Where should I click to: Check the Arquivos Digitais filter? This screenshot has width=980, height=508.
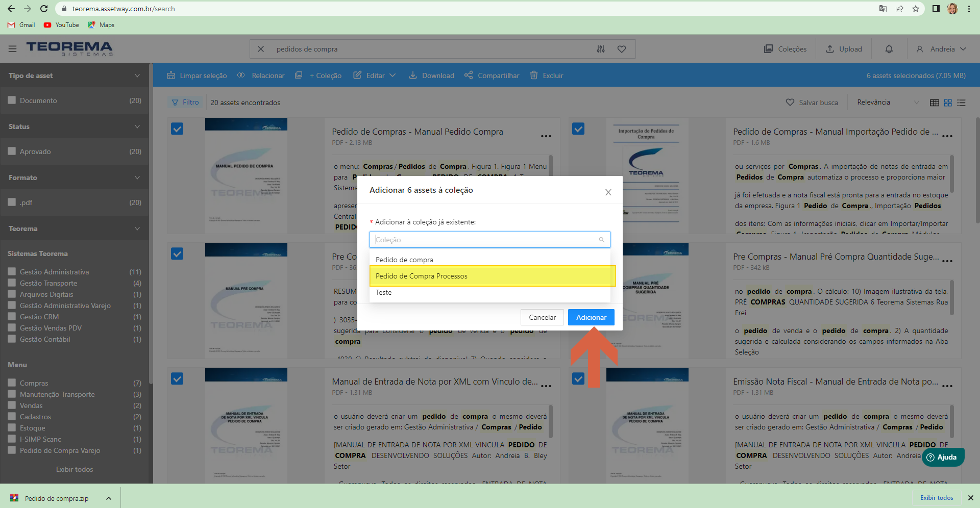[x=12, y=294]
